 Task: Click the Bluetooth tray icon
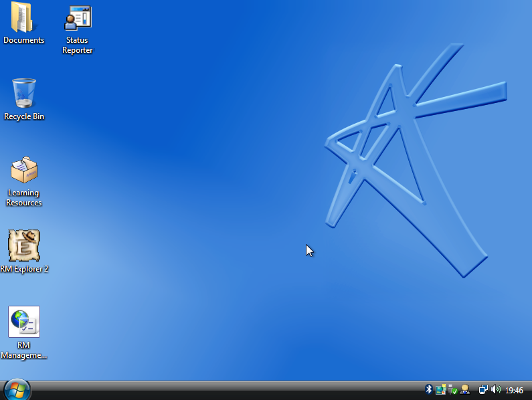429,389
